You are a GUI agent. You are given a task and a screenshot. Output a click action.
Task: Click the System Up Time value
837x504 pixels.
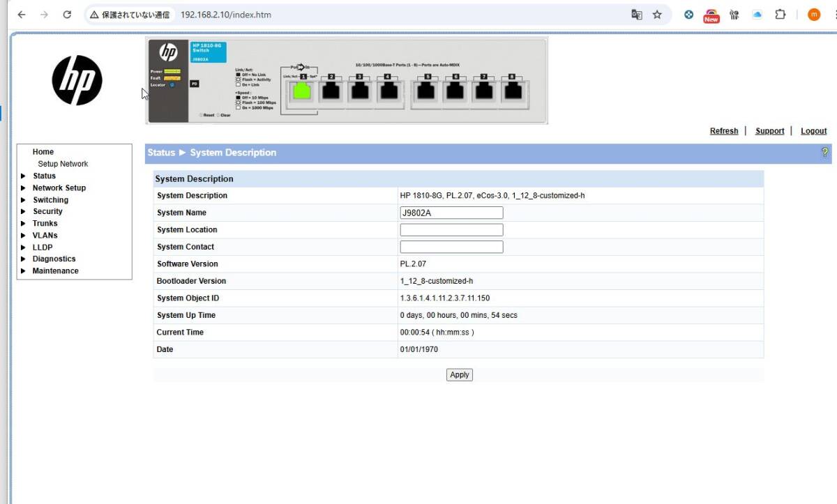click(x=459, y=316)
